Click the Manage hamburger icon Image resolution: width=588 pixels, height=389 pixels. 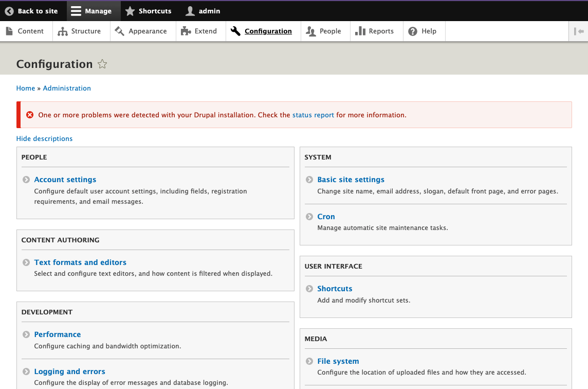(x=76, y=11)
